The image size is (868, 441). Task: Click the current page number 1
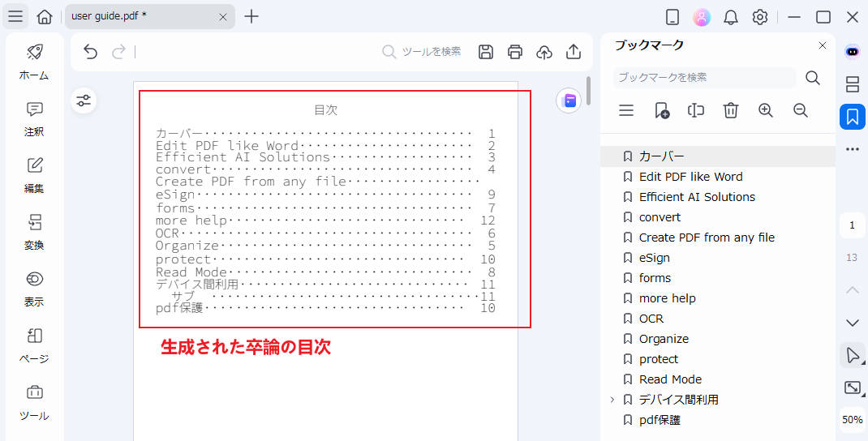coord(852,225)
